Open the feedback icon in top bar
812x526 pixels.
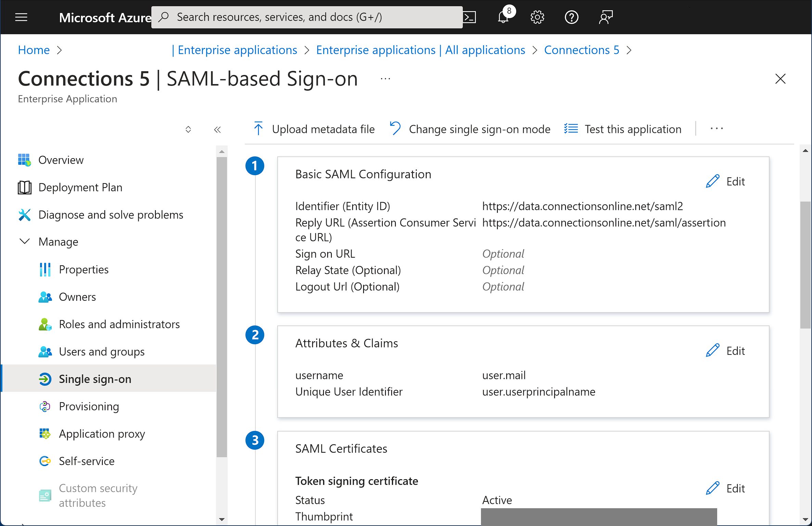click(605, 17)
